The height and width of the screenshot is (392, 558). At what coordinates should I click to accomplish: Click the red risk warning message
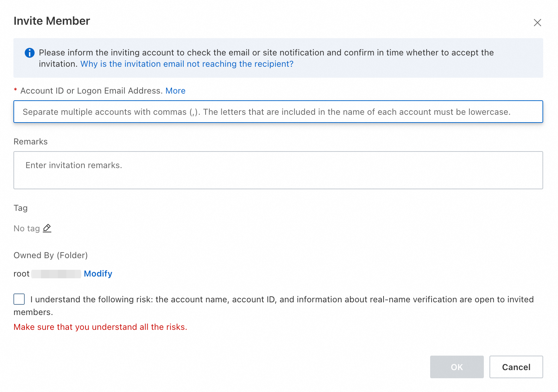pos(100,327)
